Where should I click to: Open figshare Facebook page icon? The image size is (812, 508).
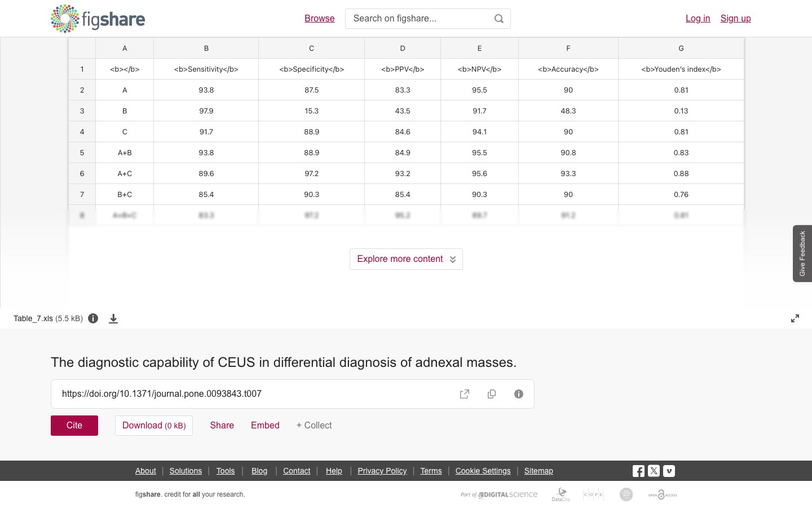(638, 471)
